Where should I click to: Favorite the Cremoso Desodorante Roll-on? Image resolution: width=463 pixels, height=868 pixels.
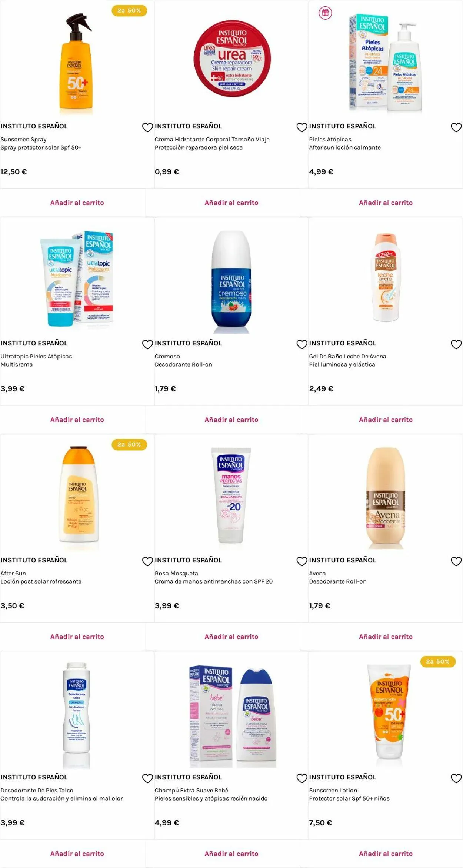[302, 344]
